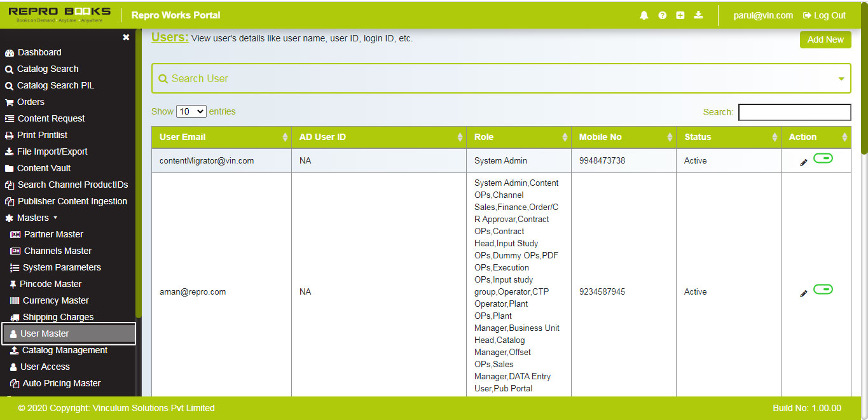Click the notification bell icon
868x420 pixels.
pyautogui.click(x=644, y=15)
